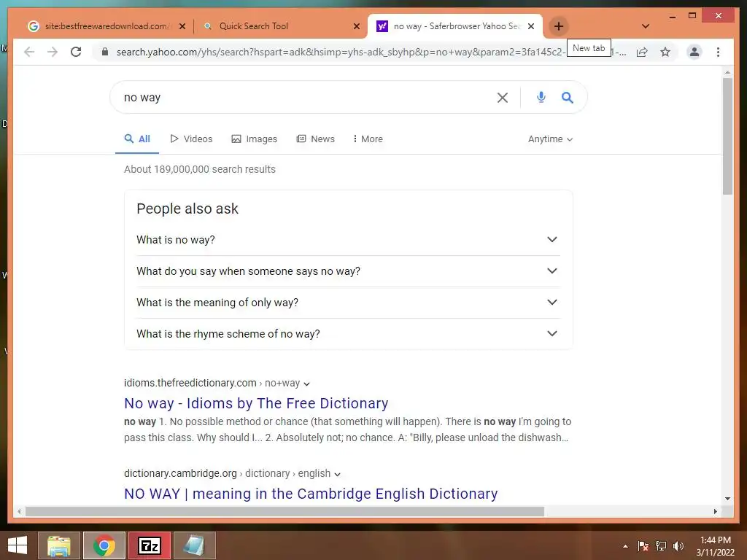Screen dimensions: 747x560
Task: Open the notepad-style taskbar app
Action: pos(194,545)
